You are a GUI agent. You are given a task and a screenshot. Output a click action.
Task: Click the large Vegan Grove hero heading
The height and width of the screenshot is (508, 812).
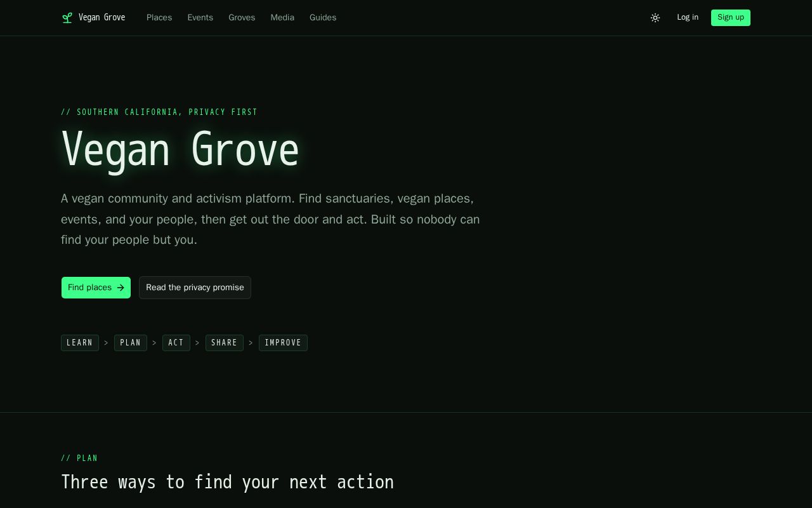click(180, 150)
